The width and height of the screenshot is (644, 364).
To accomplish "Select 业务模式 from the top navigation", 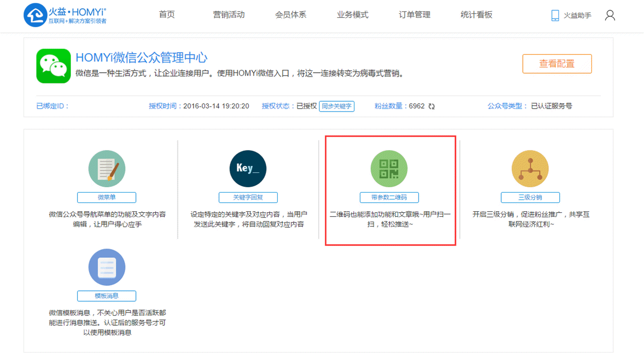I will pos(352,15).
